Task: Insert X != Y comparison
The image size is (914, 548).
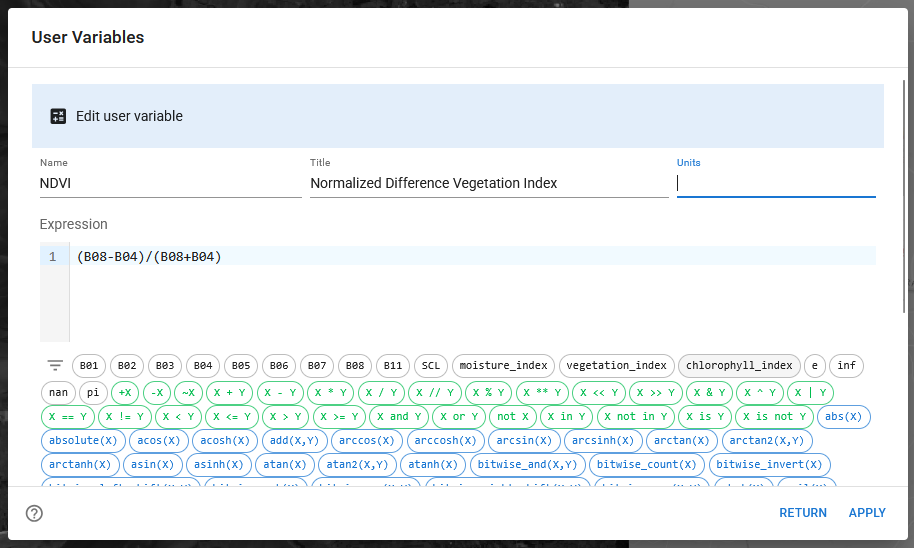Action: pos(125,416)
